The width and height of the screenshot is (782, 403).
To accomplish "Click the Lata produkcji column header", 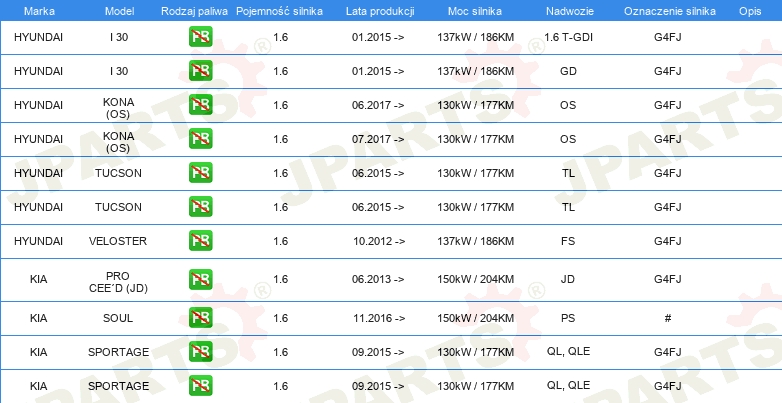I will point(380,11).
